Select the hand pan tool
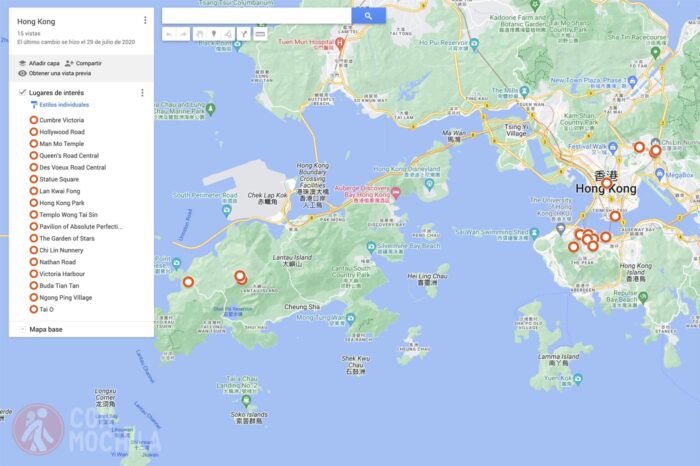 (x=200, y=34)
